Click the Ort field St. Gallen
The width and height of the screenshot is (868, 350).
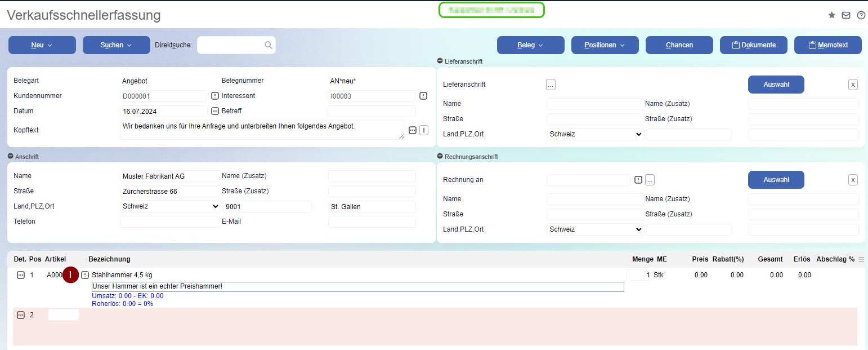click(372, 207)
